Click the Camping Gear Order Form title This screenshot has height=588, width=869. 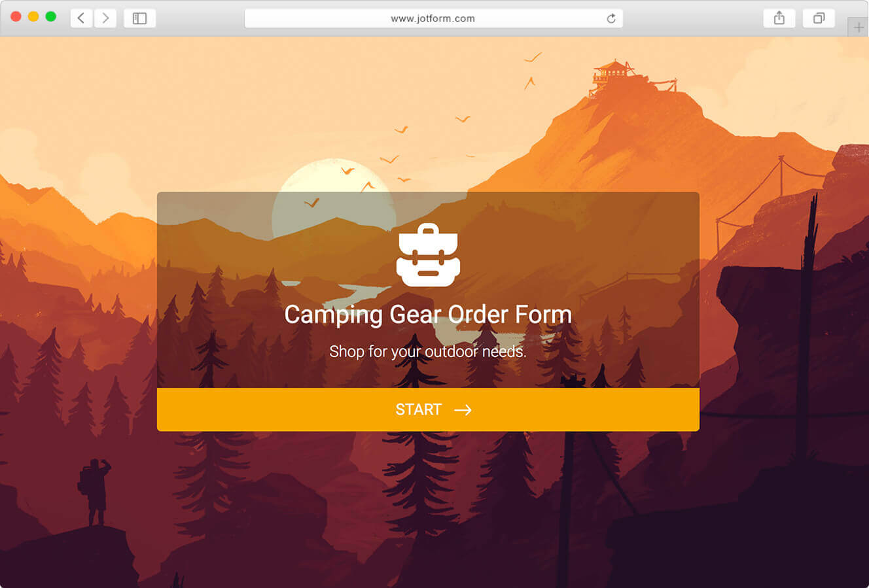point(428,315)
